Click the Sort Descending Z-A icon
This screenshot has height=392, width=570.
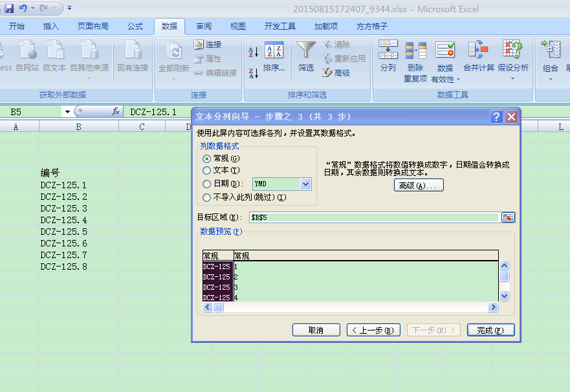click(x=253, y=72)
